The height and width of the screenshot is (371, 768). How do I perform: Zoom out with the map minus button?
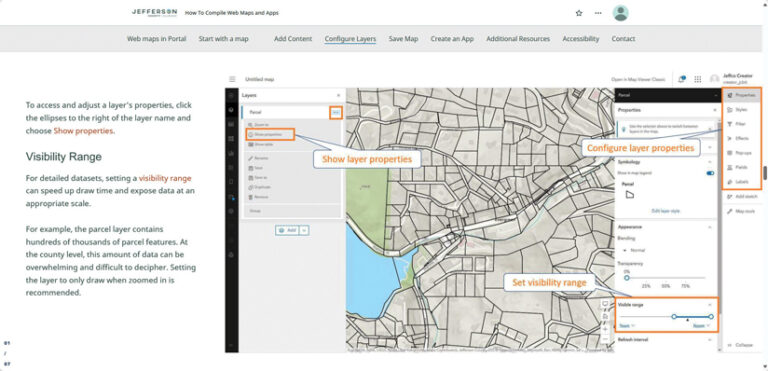pos(605,339)
